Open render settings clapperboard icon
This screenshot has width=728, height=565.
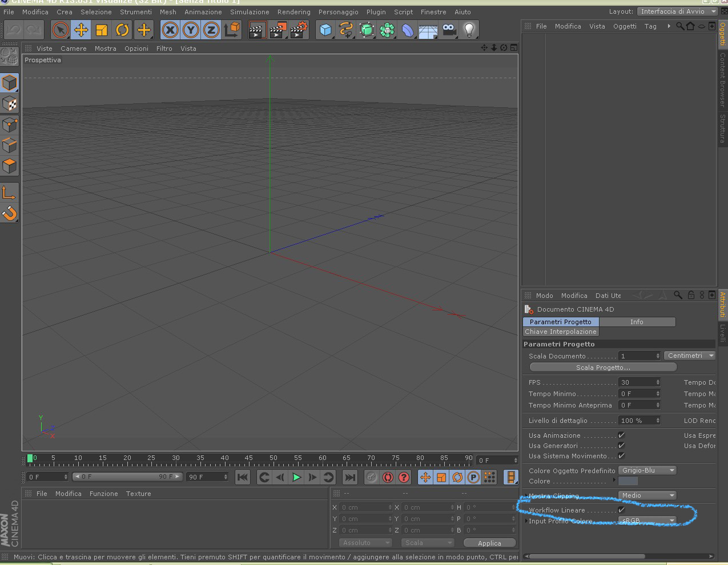(299, 30)
